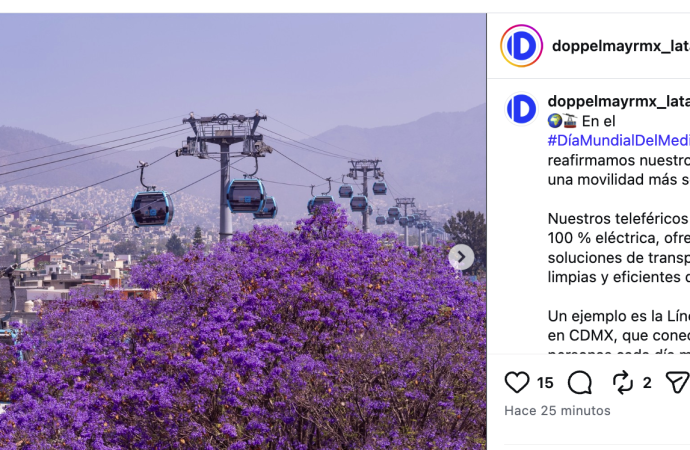Open doppelmayrmx_lata username in caption
This screenshot has height=450, width=690.
[x=618, y=101]
